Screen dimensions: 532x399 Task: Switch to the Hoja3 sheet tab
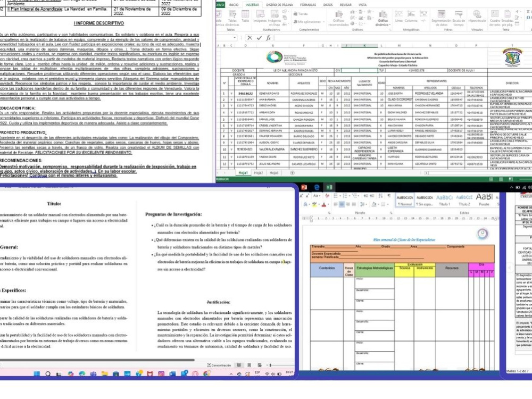point(274,173)
